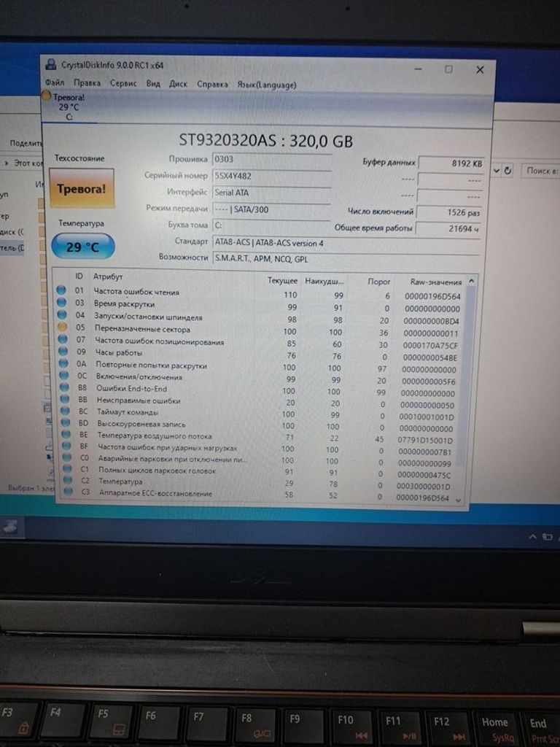Click the serial number field 5SX4Y482
Screen dimensions: 560x747
271,177
